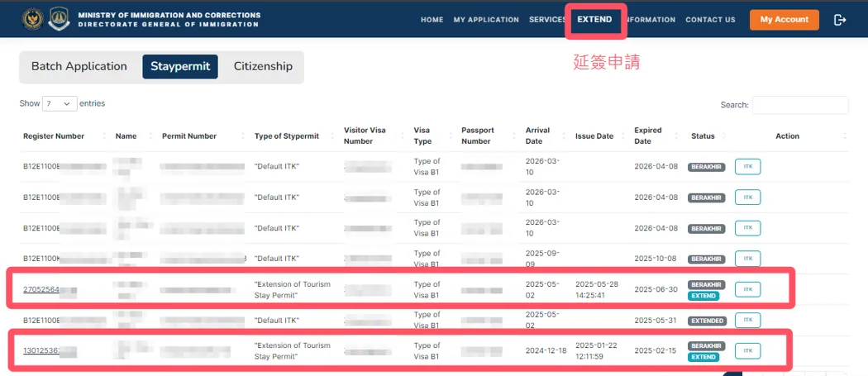Click EXTEND badge in row expiring 2025-06-30

(x=703, y=296)
